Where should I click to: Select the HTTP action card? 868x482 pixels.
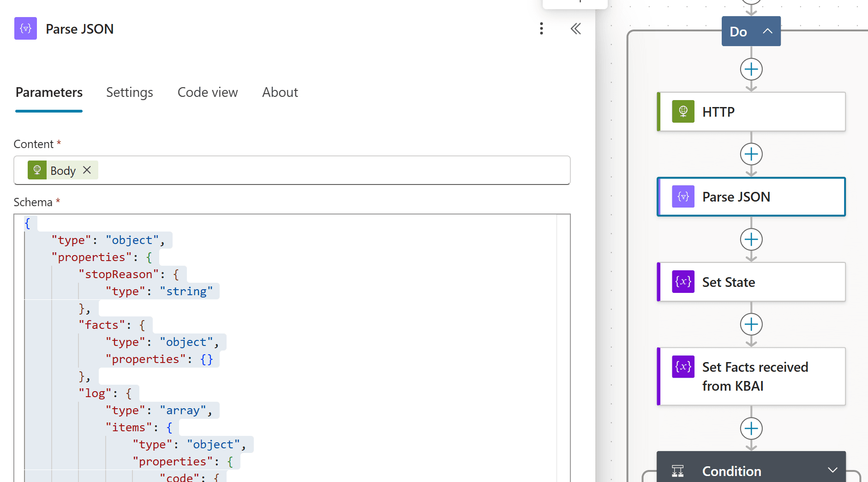[751, 112]
